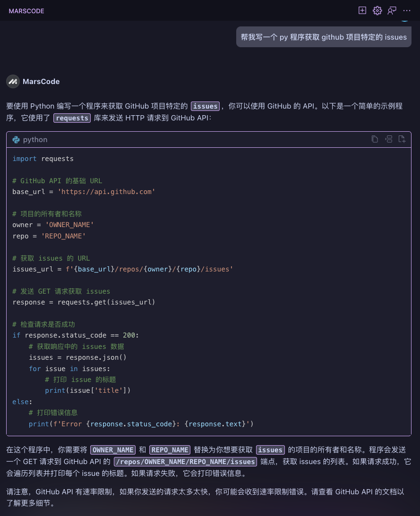This screenshot has width=420, height=516.
Task: Click the MARSCODE panel title
Action: point(26,11)
